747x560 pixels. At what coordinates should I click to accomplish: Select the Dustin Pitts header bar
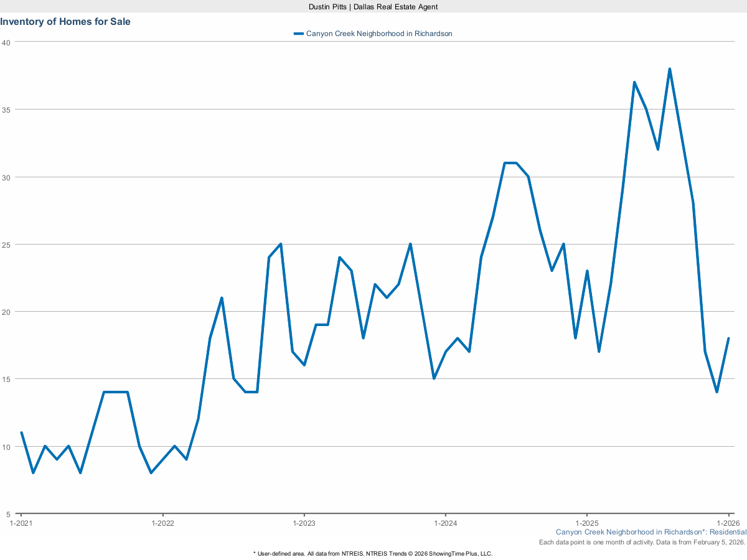click(372, 7)
